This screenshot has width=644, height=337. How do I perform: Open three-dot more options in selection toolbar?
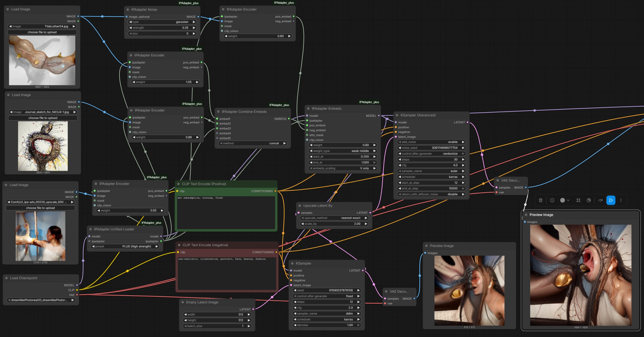tap(621, 200)
